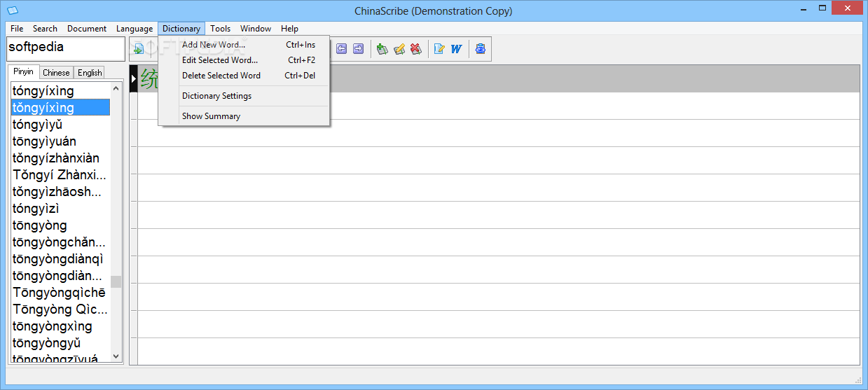Select highlighted entry tǒngyíxìng
Screen dimensions: 868x390
click(x=60, y=108)
